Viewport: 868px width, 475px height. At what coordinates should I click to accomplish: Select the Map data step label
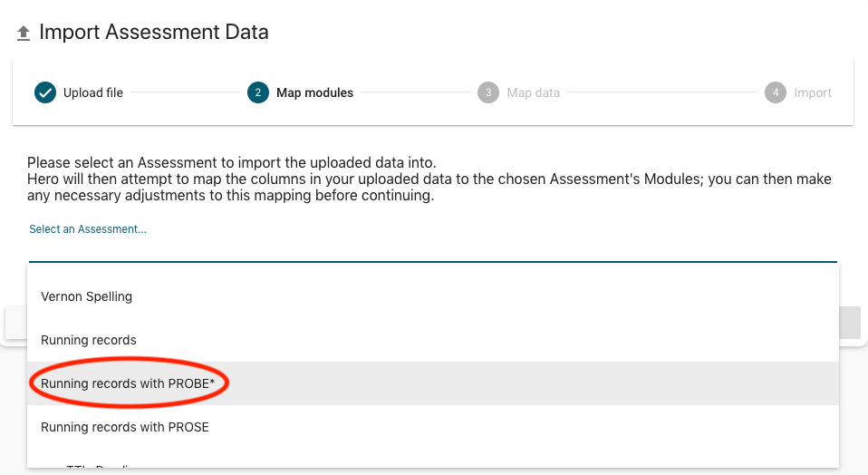click(x=533, y=92)
